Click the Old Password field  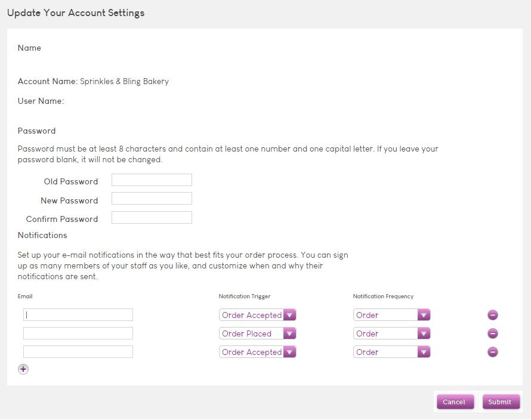pyautogui.click(x=152, y=180)
